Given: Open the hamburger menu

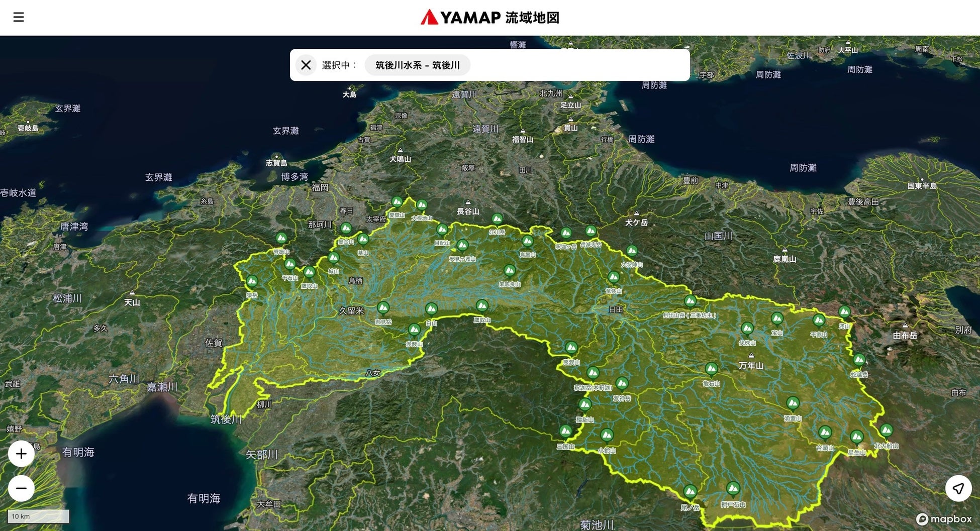Looking at the screenshot, I should [19, 17].
